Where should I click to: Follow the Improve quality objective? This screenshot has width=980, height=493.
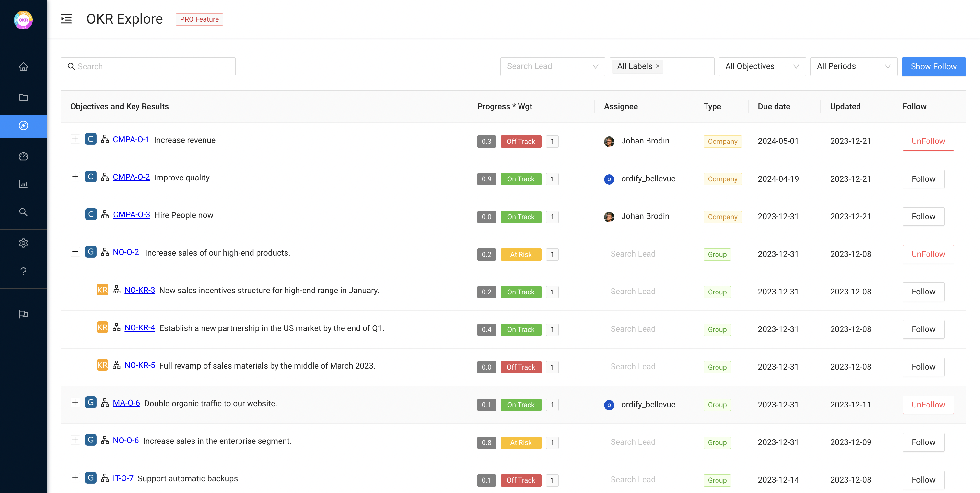(923, 179)
